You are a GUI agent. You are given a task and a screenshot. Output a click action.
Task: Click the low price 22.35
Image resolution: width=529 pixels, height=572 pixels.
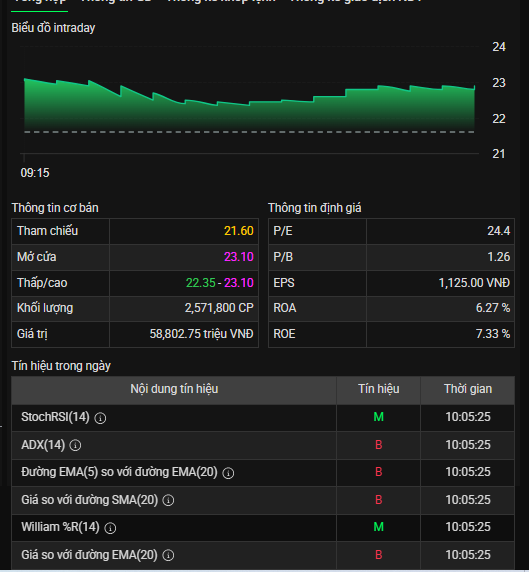coord(201,283)
